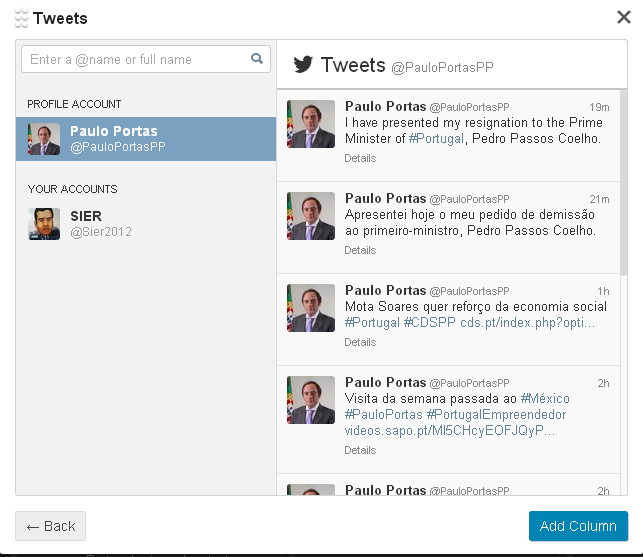Open the videos.sapo.pt link
643x557 pixels.
point(449,430)
